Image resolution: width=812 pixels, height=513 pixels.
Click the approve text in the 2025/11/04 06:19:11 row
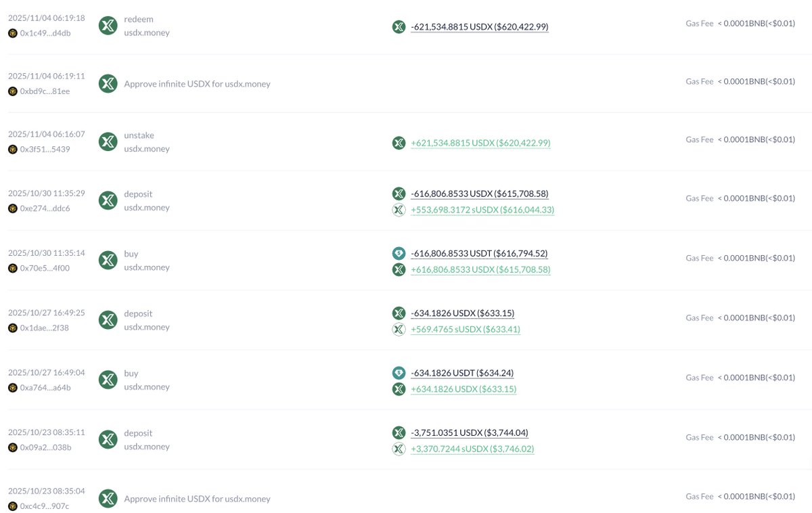[x=197, y=84]
